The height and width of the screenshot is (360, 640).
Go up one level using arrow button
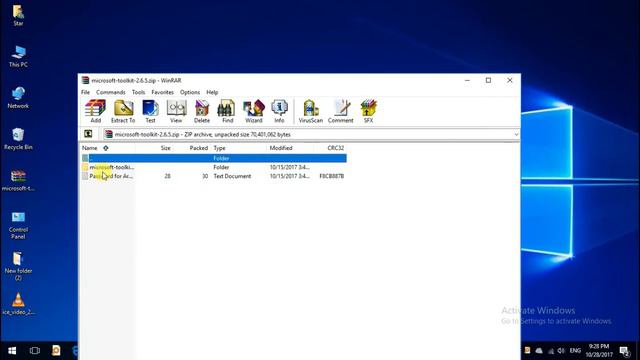(88, 134)
